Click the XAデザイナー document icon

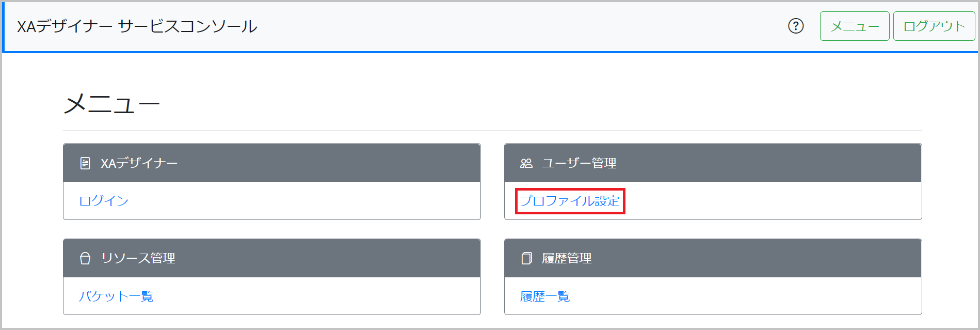point(85,163)
